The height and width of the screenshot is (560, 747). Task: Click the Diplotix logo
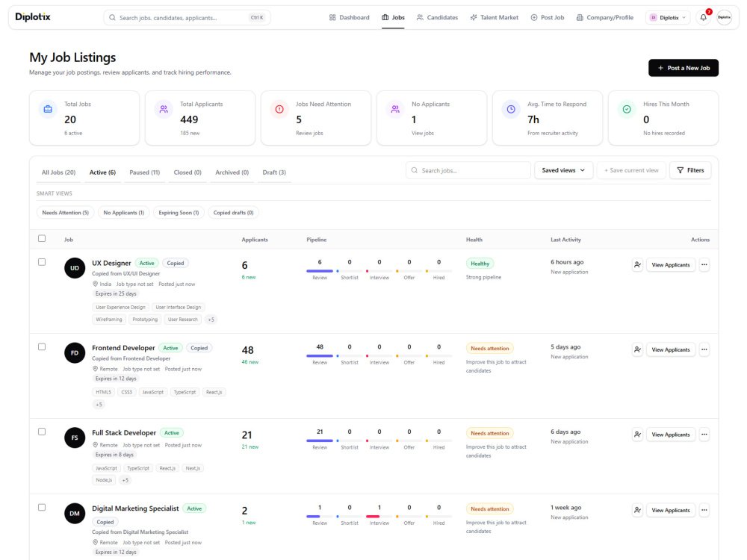[32, 17]
